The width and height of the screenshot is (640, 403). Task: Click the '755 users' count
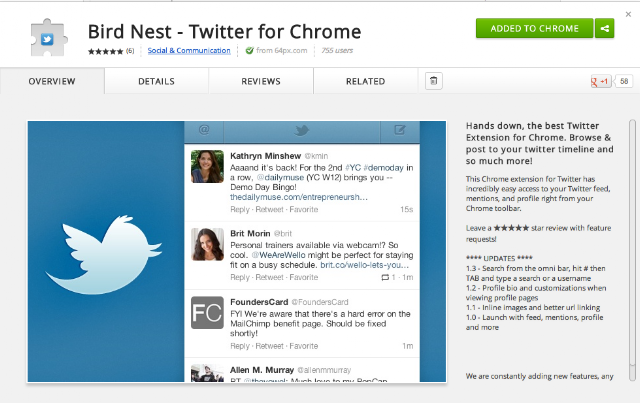(337, 50)
